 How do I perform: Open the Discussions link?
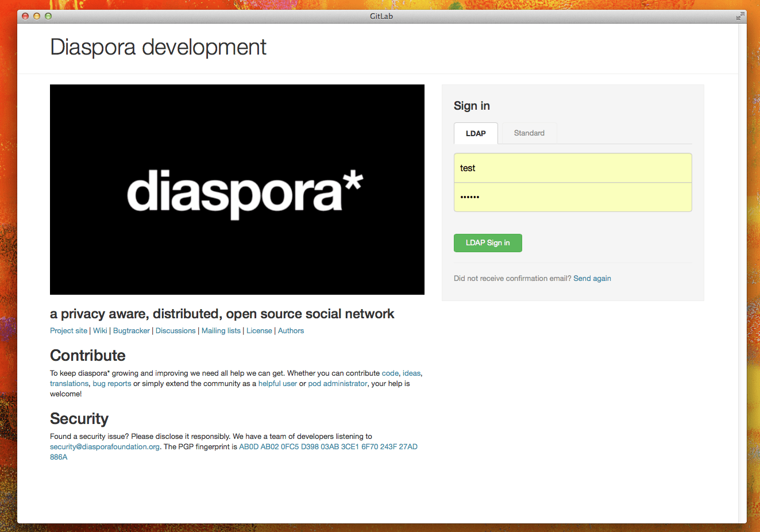(x=175, y=331)
